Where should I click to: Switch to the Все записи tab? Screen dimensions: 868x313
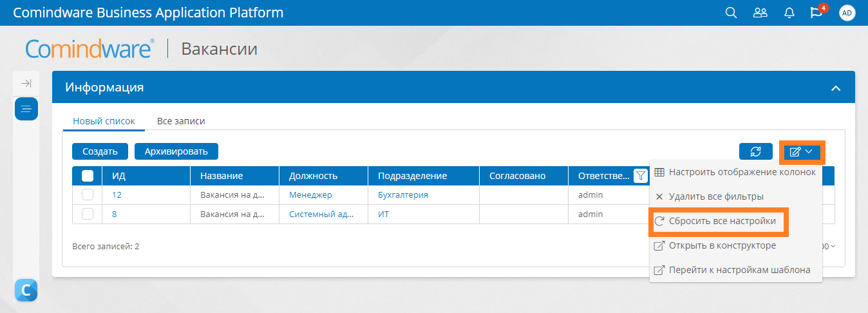181,121
